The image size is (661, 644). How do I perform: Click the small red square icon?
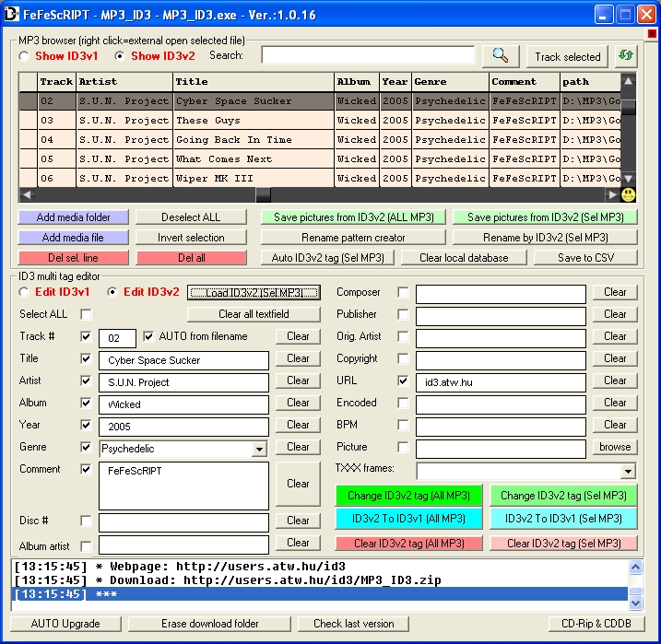coord(652,33)
